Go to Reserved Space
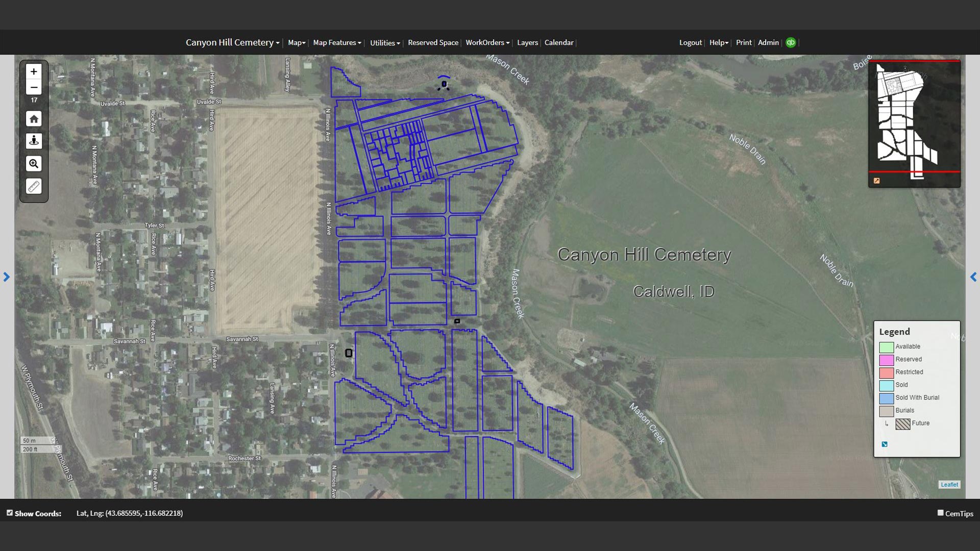This screenshot has height=551, width=980. (x=433, y=42)
